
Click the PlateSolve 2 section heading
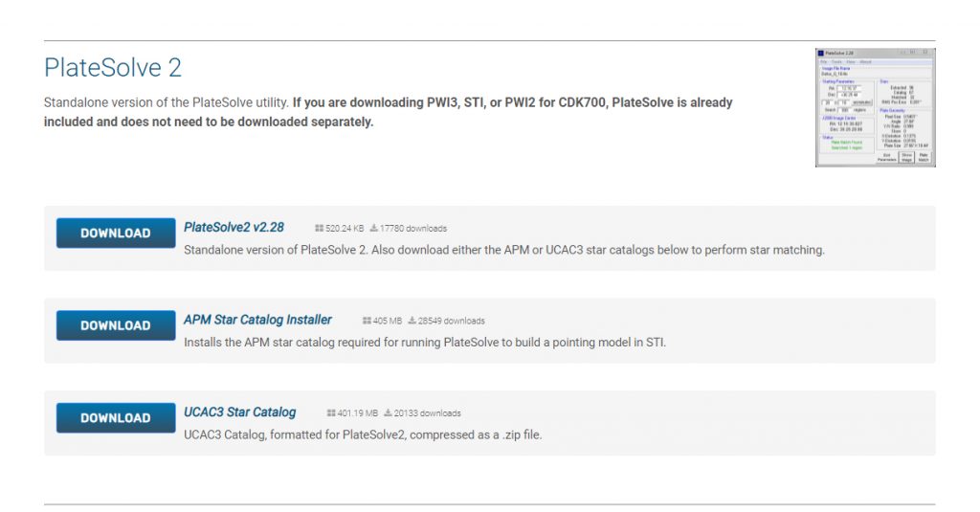pyautogui.click(x=113, y=68)
